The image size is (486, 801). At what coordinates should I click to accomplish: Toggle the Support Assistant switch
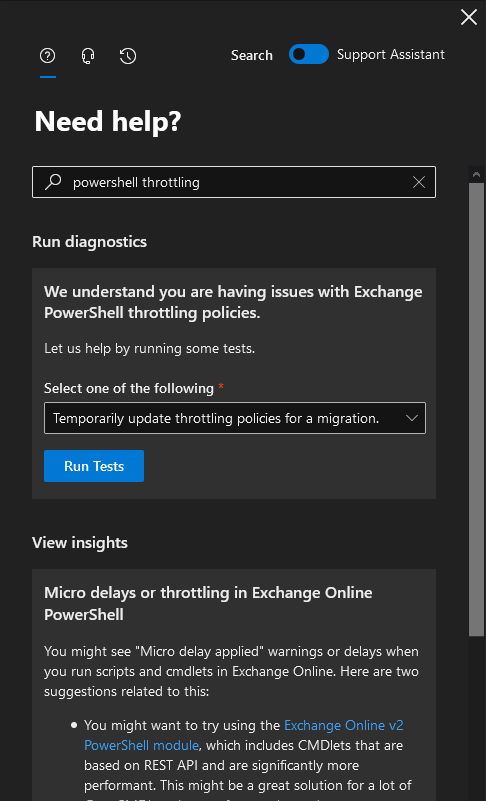click(x=309, y=54)
